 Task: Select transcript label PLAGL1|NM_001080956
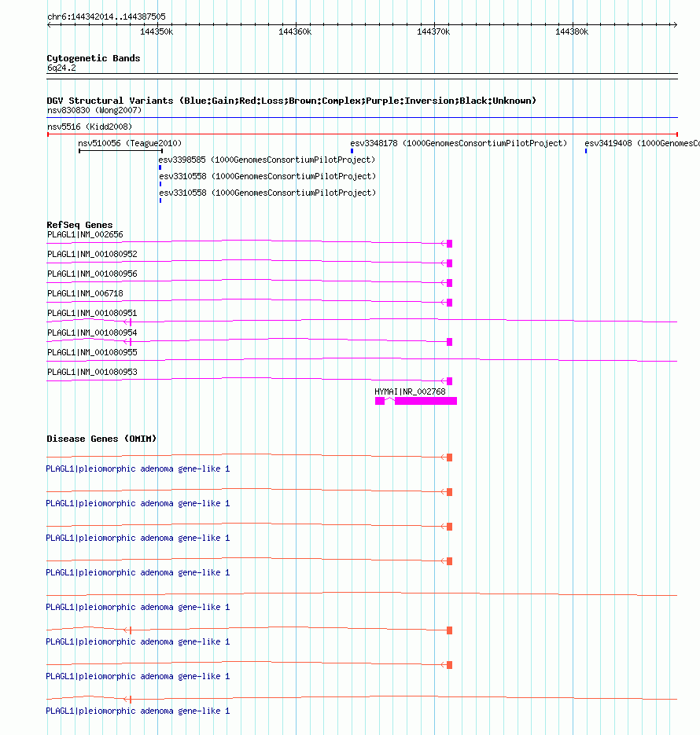92,274
